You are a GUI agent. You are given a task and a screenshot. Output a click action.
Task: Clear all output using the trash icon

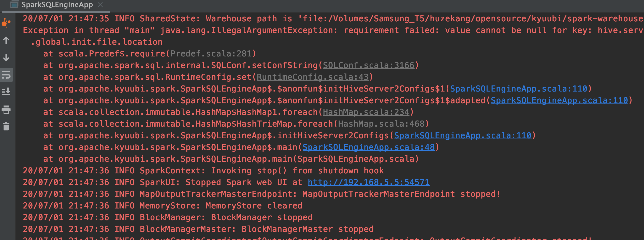coord(6,126)
